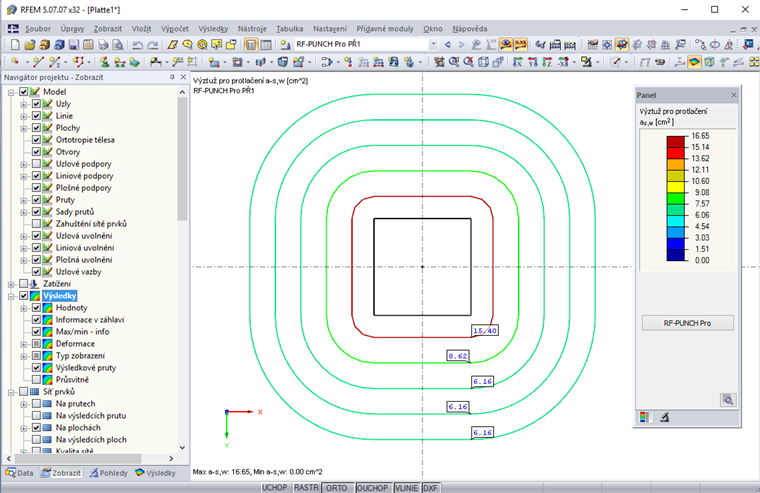The image size is (760, 493).
Task: Toggle the OUCHOP status bar button
Action: pyautogui.click(x=372, y=488)
